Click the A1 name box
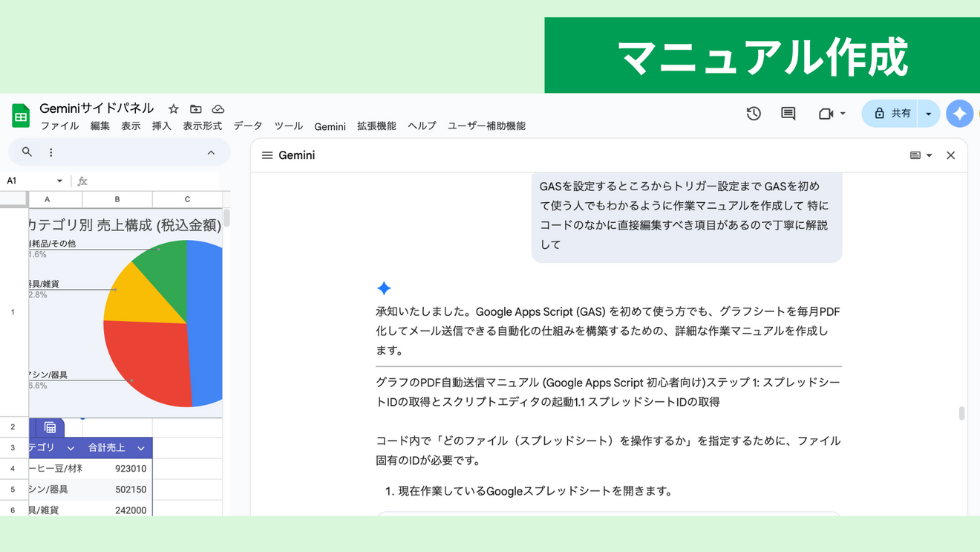 27,181
